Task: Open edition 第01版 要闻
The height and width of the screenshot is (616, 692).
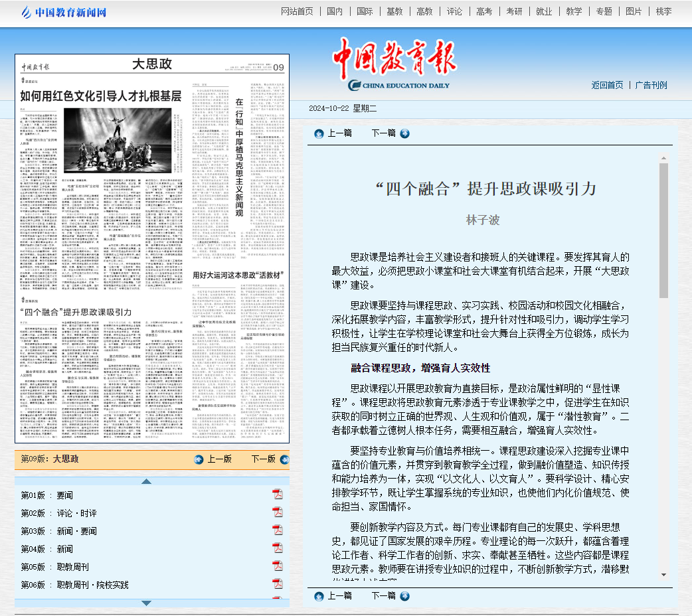Action: (x=47, y=496)
